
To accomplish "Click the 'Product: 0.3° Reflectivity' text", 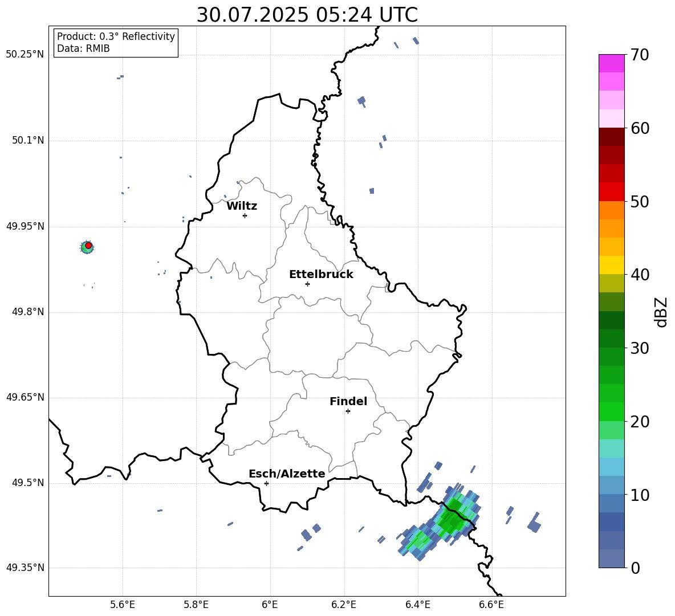I will 116,36.
